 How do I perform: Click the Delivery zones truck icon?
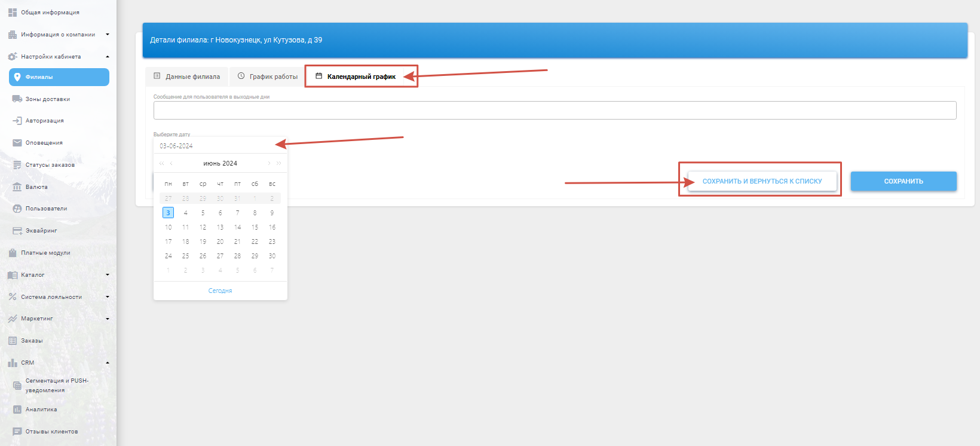pos(17,99)
